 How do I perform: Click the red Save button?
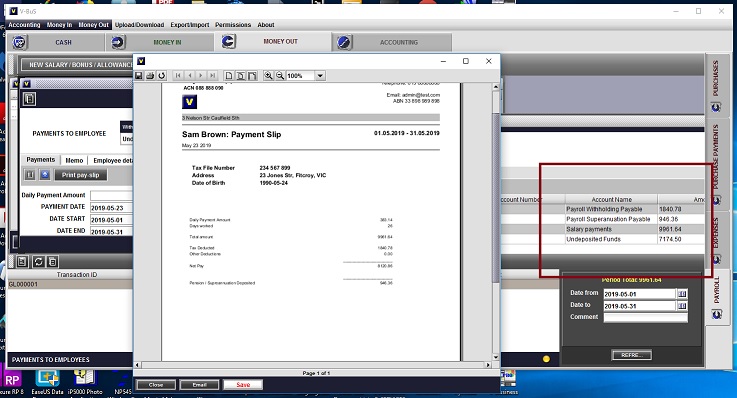coord(243,385)
